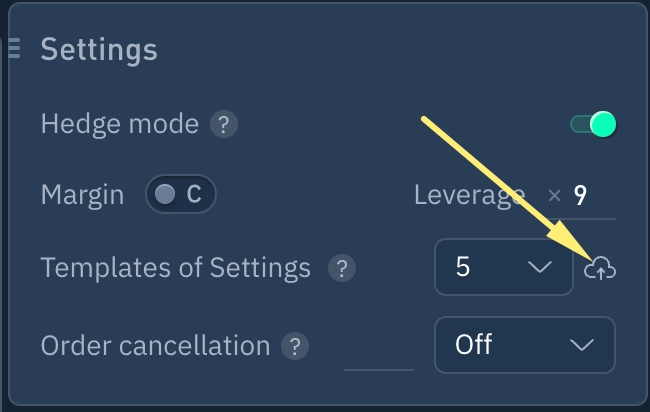Click the Order cancellation label
The height and width of the screenshot is (412, 650).
tap(155, 346)
